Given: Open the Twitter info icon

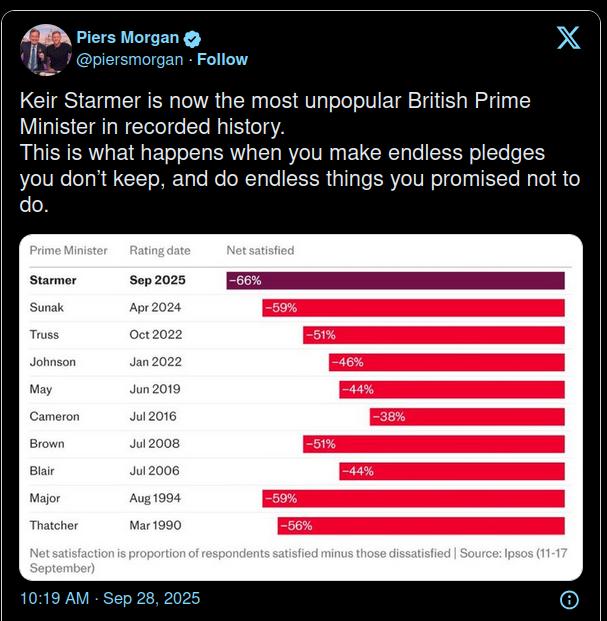Looking at the screenshot, I should 568,600.
